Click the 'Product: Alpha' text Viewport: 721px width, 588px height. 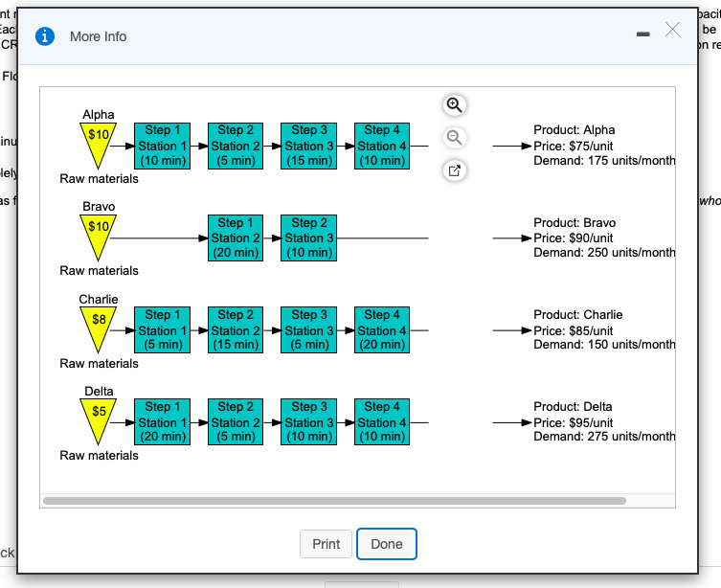pyautogui.click(x=574, y=130)
